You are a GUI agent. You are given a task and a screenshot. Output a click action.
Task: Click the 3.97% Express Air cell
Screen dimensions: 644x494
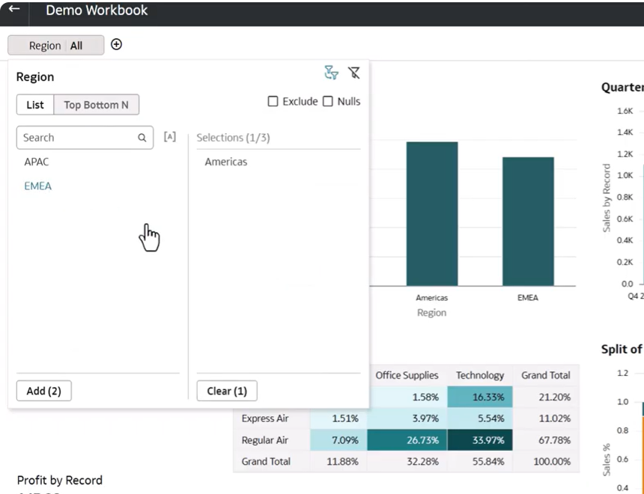pyautogui.click(x=407, y=418)
